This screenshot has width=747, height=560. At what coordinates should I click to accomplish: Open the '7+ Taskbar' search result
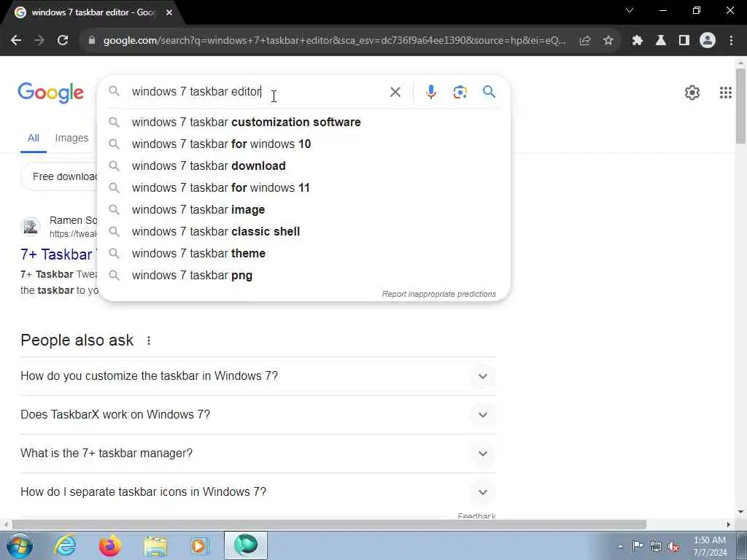56,254
